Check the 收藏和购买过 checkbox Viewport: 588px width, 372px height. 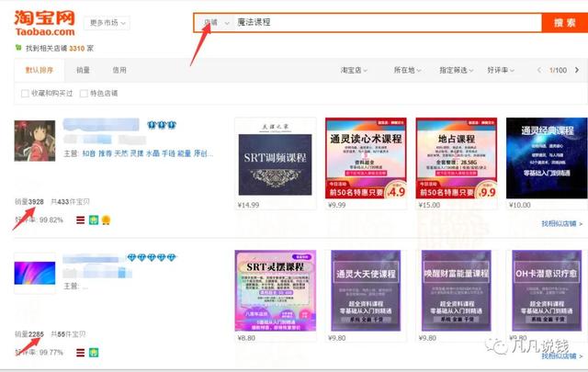(x=25, y=93)
